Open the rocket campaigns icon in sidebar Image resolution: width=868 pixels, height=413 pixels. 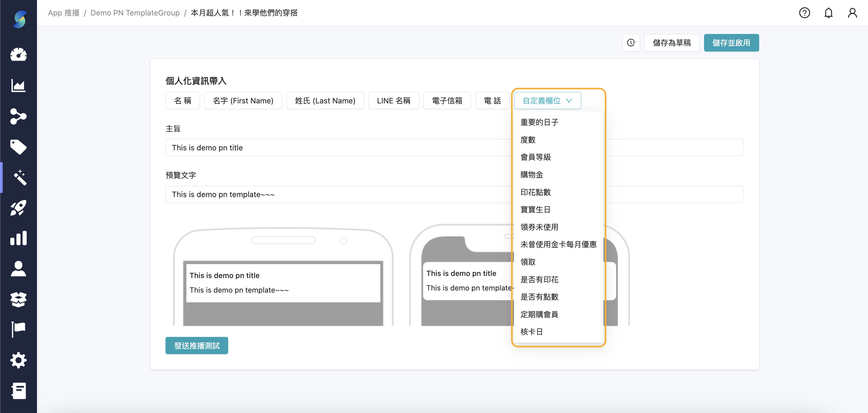coord(18,208)
